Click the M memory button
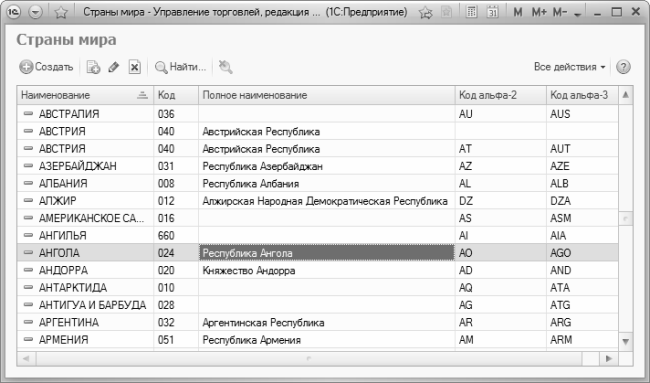Image resolution: width=650 pixels, height=383 pixels. [517, 12]
